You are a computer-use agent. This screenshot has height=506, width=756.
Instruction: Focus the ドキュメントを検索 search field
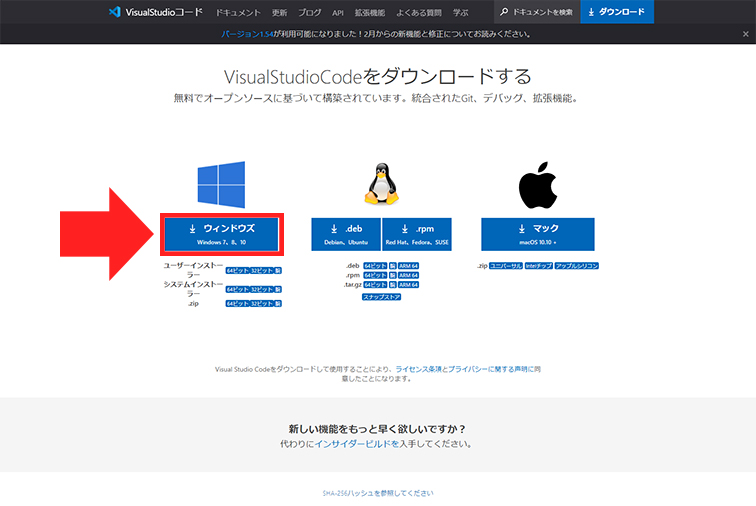point(537,12)
